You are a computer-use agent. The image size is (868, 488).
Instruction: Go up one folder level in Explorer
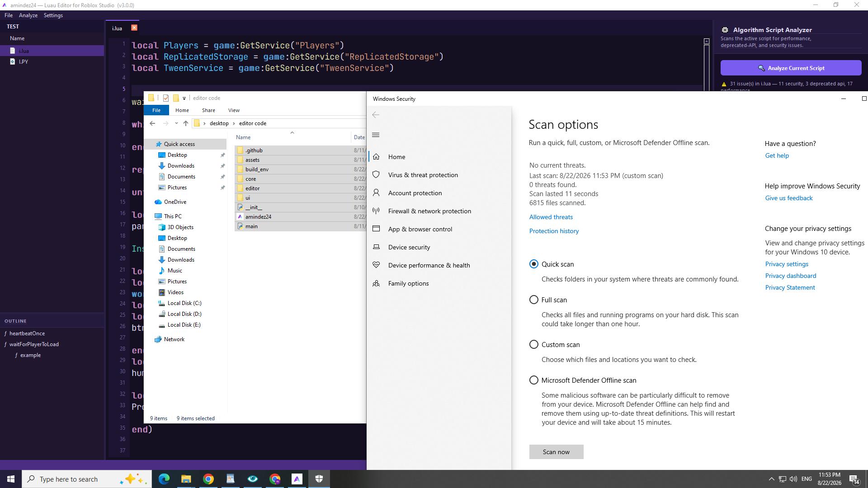coord(186,123)
